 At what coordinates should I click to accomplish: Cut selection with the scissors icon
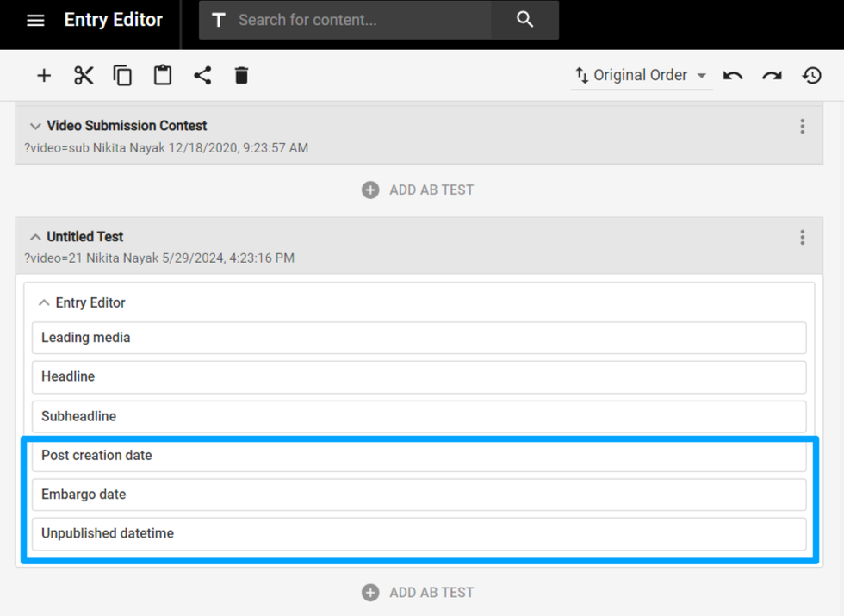click(x=84, y=76)
